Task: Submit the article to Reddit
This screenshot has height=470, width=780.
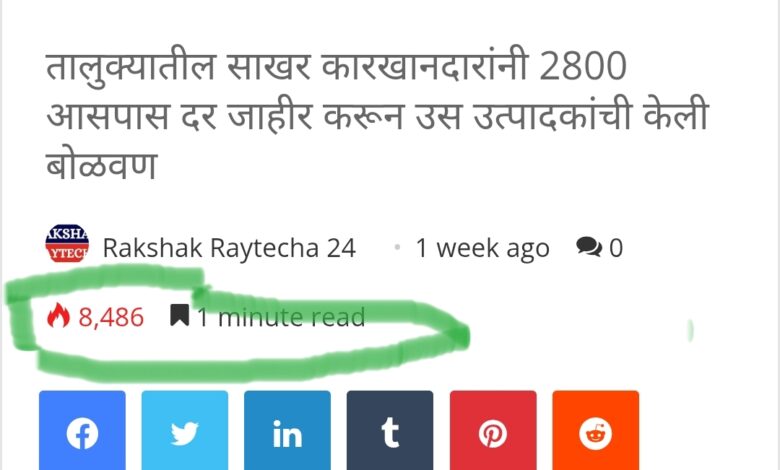Action: 595,431
